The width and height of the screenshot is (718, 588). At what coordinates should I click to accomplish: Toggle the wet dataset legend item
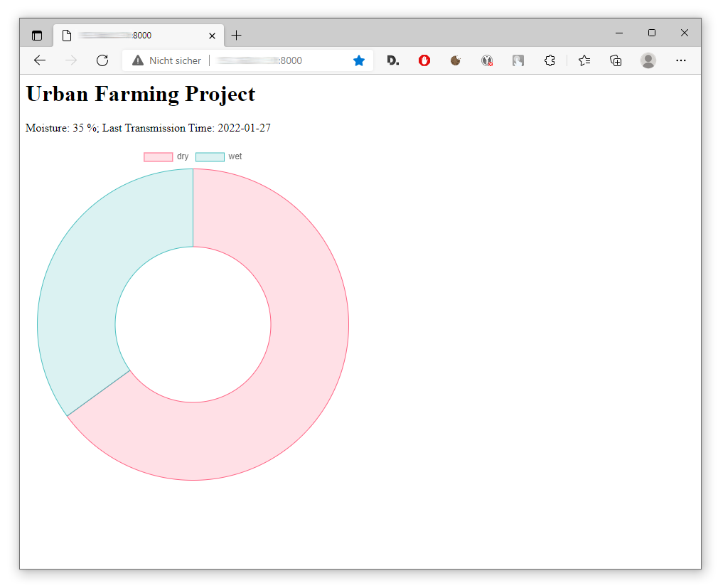tap(218, 156)
